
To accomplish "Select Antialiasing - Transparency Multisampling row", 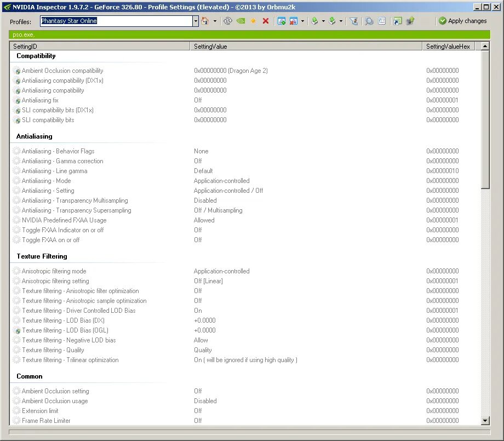I will click(245, 201).
